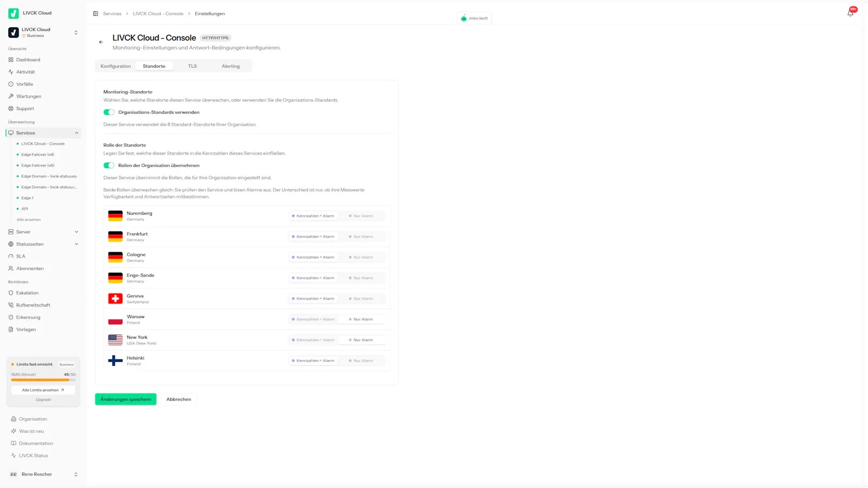This screenshot has height=488, width=868.
Task: Click the Alles läuft status badge
Action: (x=475, y=18)
